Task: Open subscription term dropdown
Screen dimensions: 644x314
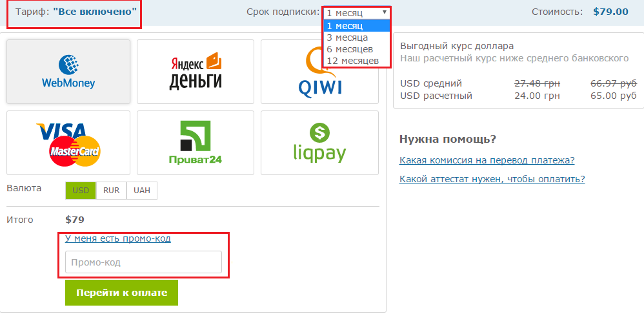Action: 356,13
